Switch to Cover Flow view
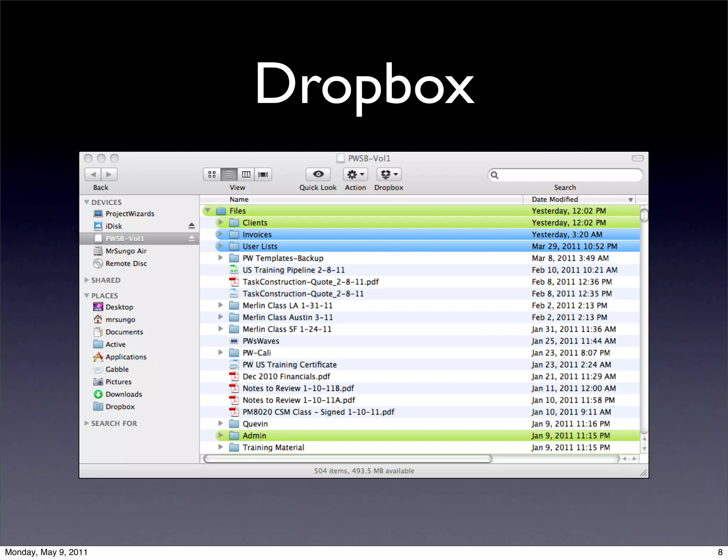This screenshot has width=728, height=560. pyautogui.click(x=263, y=174)
